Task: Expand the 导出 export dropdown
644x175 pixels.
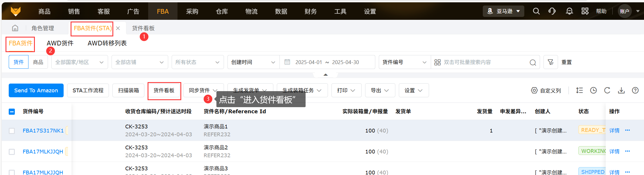Action: [x=380, y=91]
